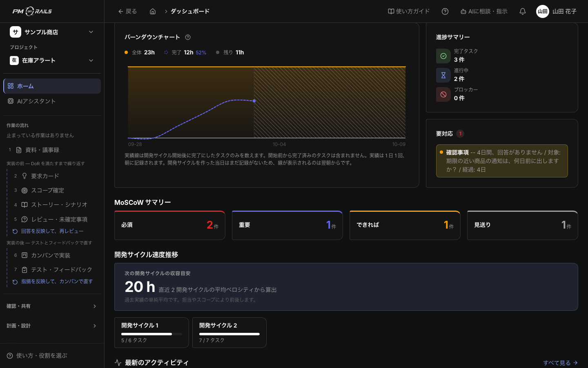
Task: Click the 資料・議事録 document icon
Action: click(x=19, y=150)
